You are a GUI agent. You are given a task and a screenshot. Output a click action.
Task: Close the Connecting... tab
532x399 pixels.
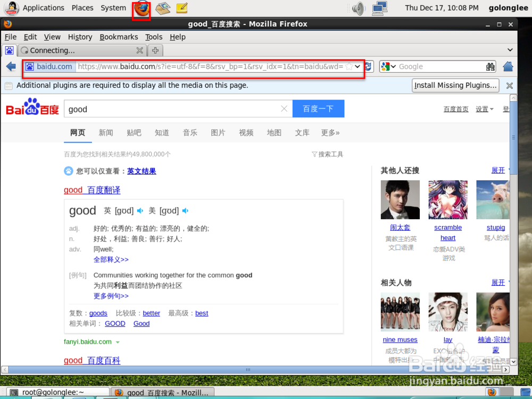[139, 51]
